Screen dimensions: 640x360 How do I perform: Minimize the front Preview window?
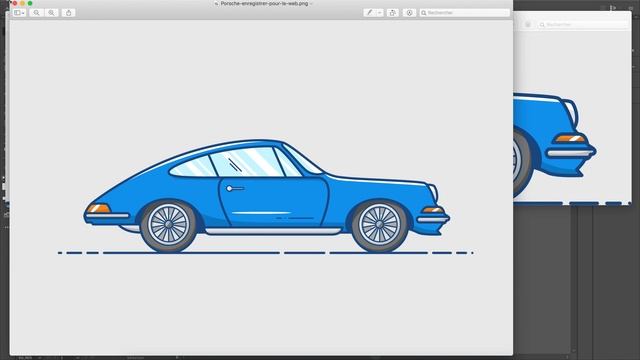pyautogui.click(x=22, y=3)
